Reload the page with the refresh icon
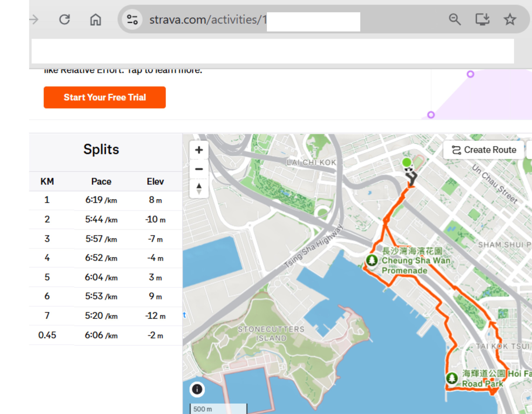Screen dimensions: 532x414 65,19
